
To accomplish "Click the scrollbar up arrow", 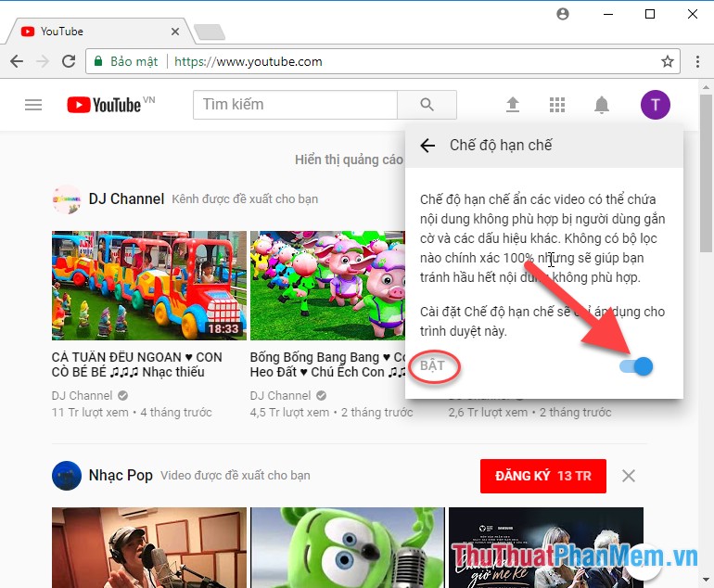I will [x=706, y=86].
